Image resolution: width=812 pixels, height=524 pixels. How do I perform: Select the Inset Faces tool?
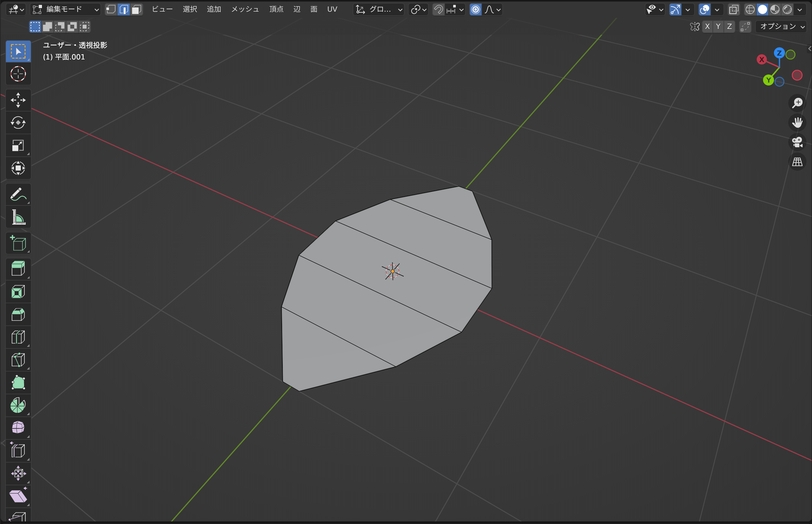(x=18, y=292)
